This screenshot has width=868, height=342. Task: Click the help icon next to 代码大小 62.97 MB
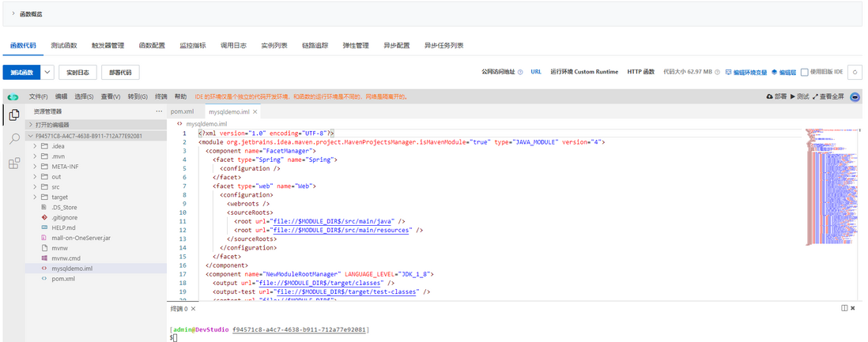coord(718,72)
